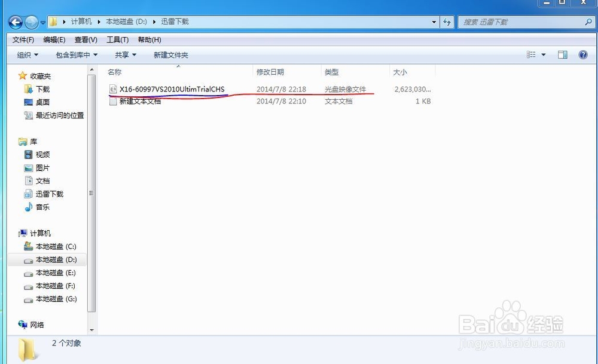Sort by the 修改日期 column header
The width and height of the screenshot is (598, 364).
pyautogui.click(x=270, y=72)
